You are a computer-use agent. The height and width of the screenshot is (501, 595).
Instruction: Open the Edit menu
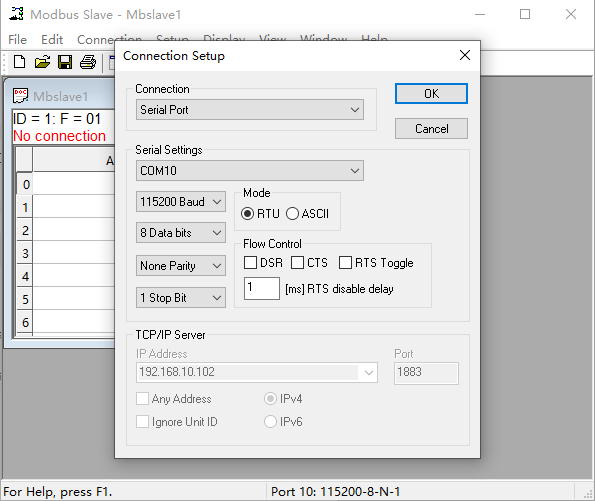tap(52, 39)
